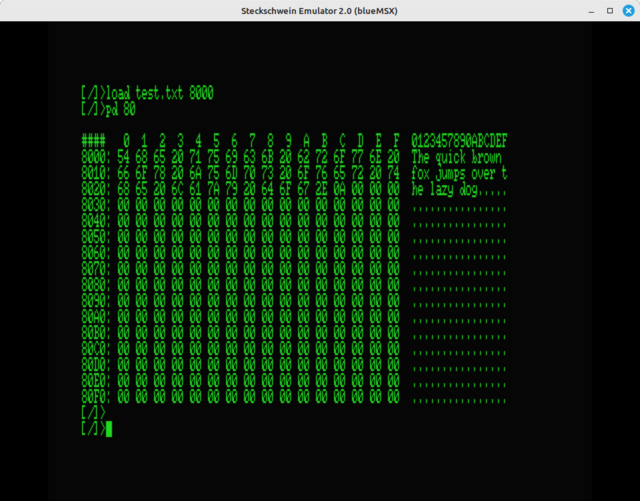Viewport: 640px width, 501px height.
Task: Click address label '8050:'
Action: click(x=96, y=237)
